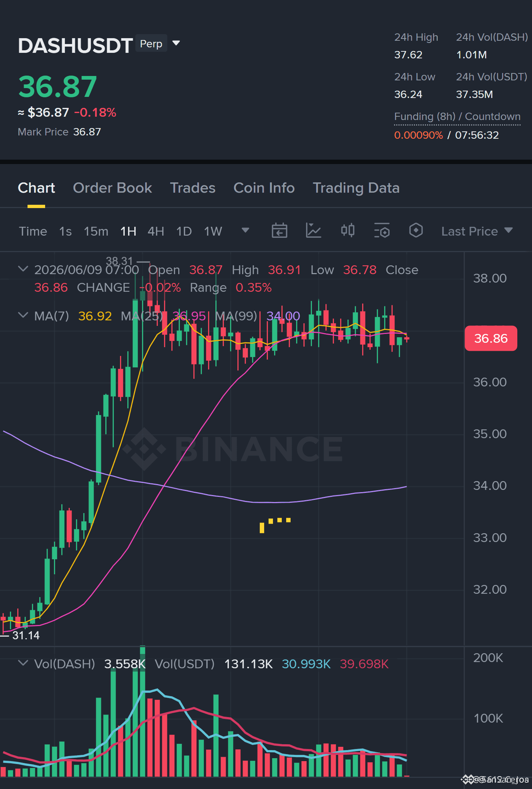Click the 24h High value 37.62
This screenshot has height=789, width=532.
[x=408, y=55]
